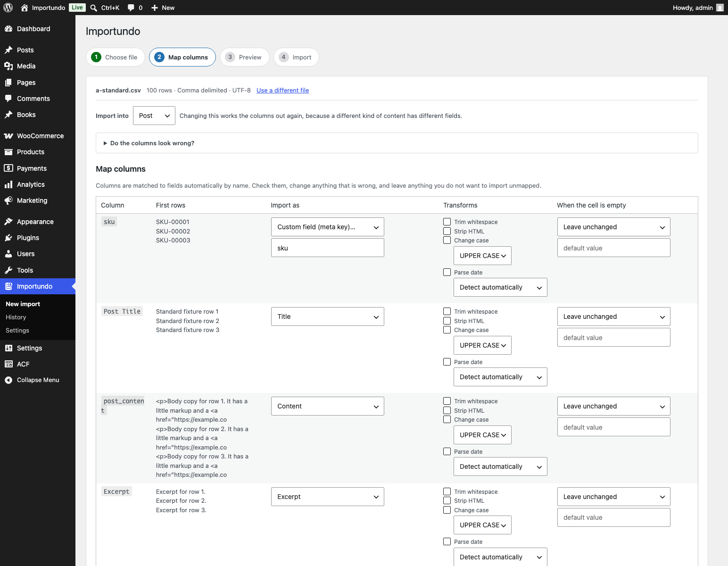Open the Detect automatically dropdown for Post Title
Screen dimensions: 728x566
(x=500, y=377)
